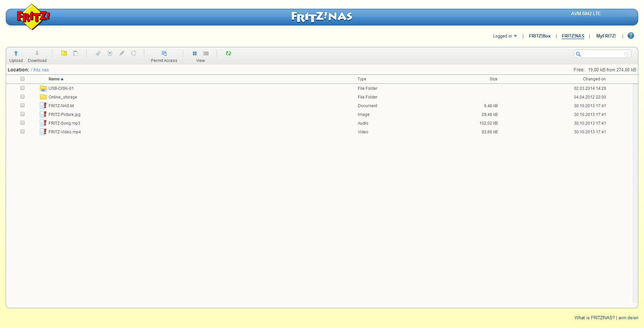Click the Download label
This screenshot has width=644, height=328.
(37, 61)
